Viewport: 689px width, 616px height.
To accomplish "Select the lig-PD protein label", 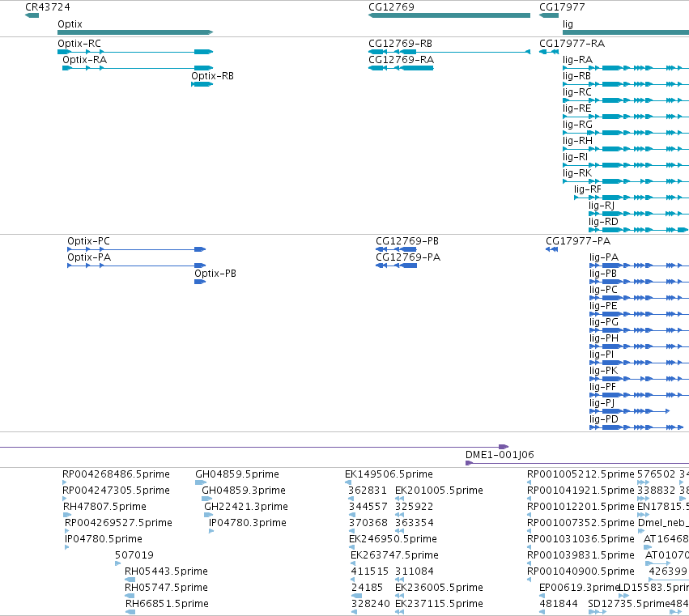I will coord(604,419).
